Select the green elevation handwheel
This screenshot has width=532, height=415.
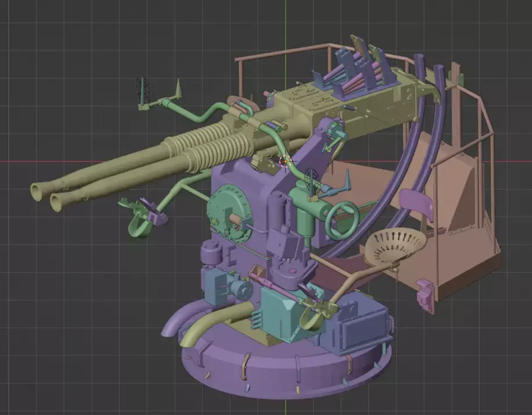[342, 221]
